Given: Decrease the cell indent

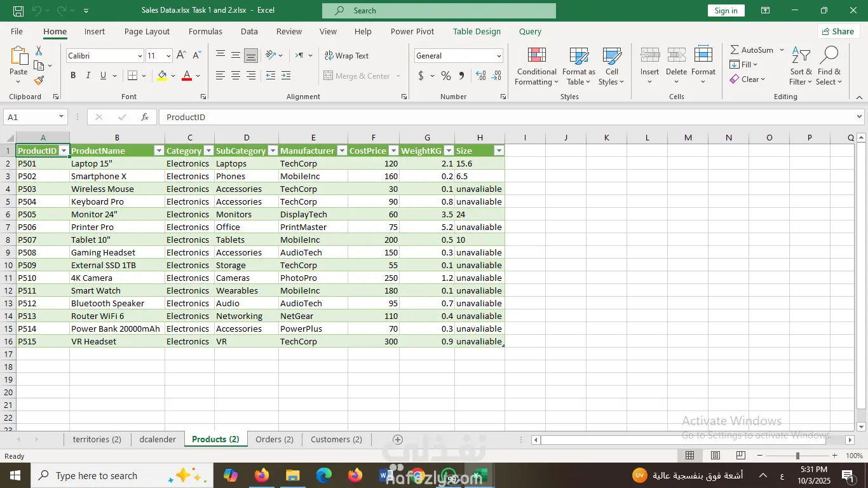Looking at the screenshot, I should pyautogui.click(x=271, y=76).
